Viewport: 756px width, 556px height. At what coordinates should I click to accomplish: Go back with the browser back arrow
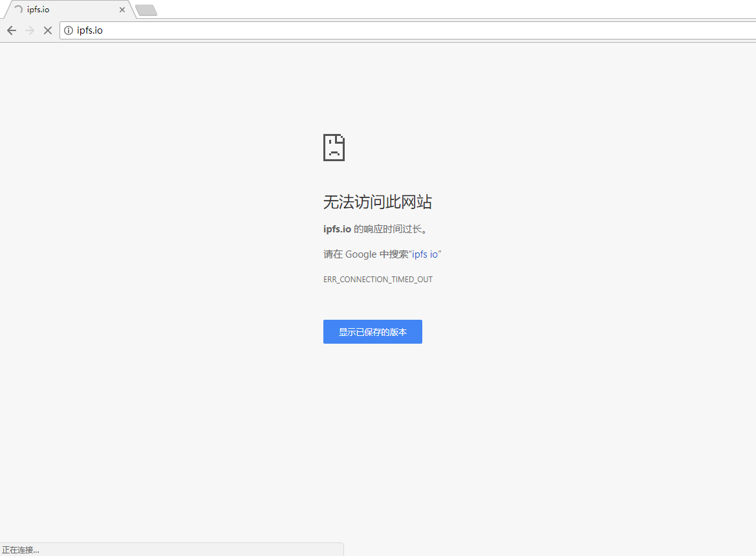pyautogui.click(x=12, y=30)
